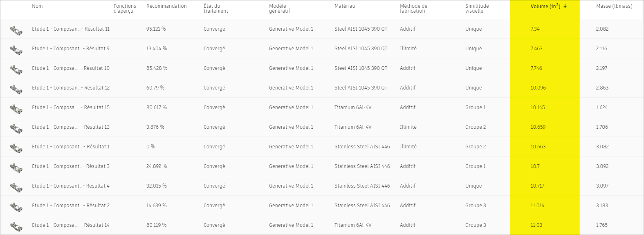
Task: Select the Résultat 4 result name
Action: [x=71, y=186]
